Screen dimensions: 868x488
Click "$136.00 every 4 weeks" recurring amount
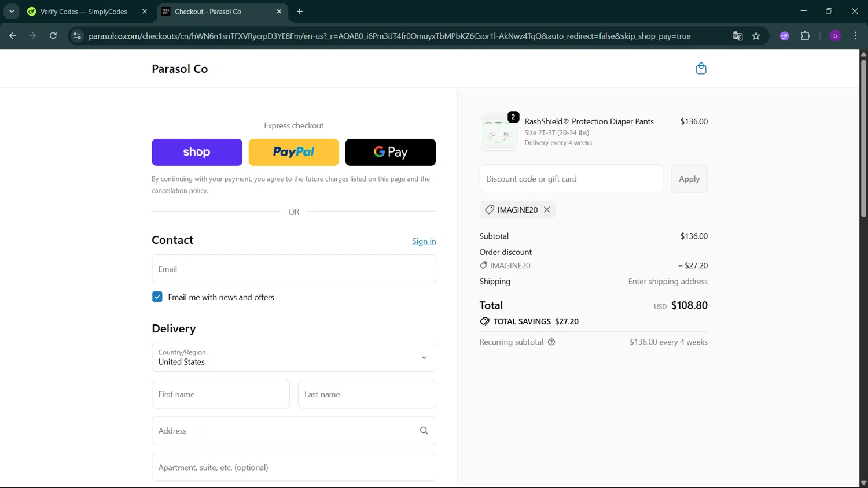tap(668, 342)
